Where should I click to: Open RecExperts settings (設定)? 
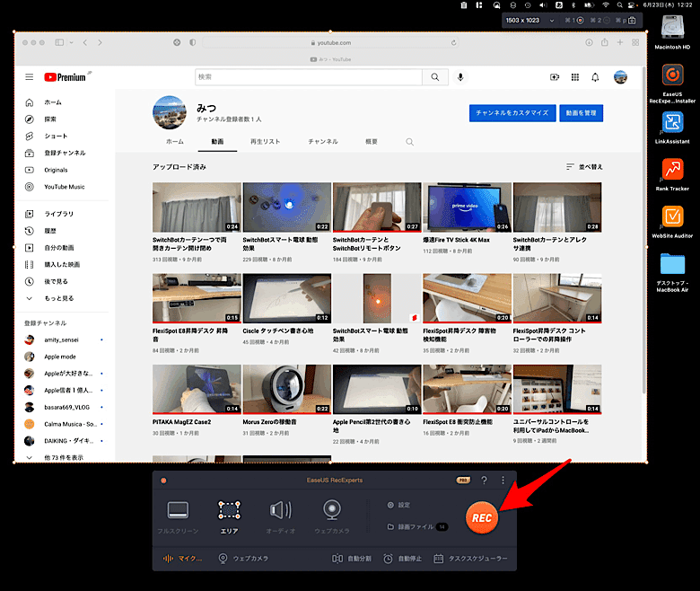tap(398, 505)
